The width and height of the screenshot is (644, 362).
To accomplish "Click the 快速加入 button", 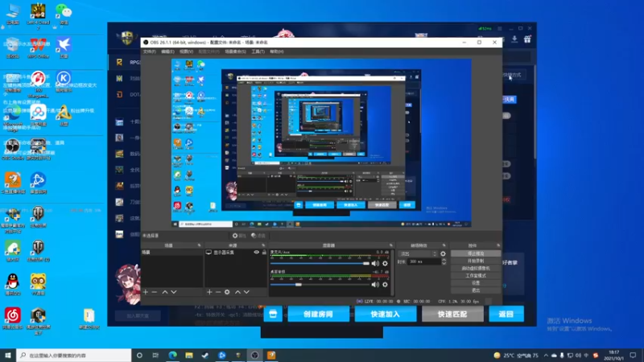I will coord(386,314).
